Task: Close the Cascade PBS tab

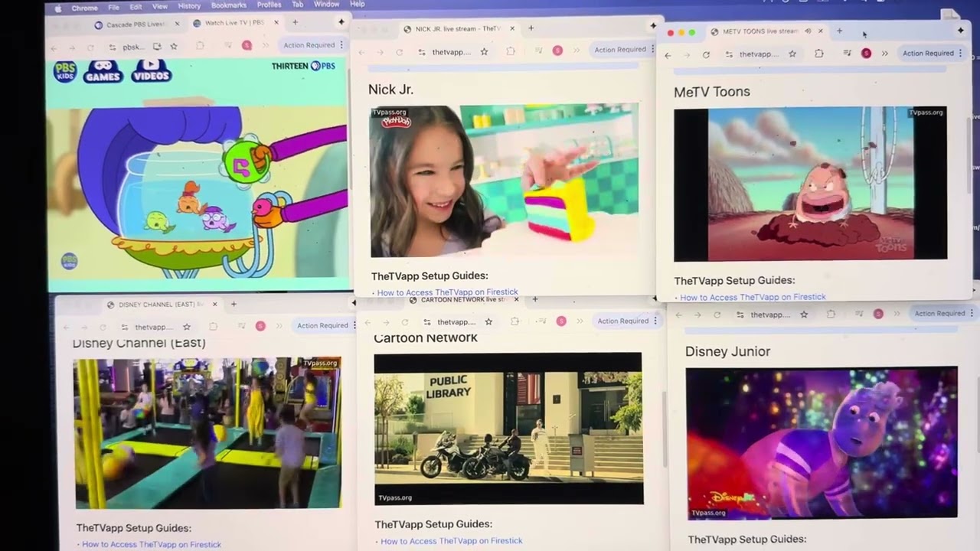Action: [x=177, y=24]
